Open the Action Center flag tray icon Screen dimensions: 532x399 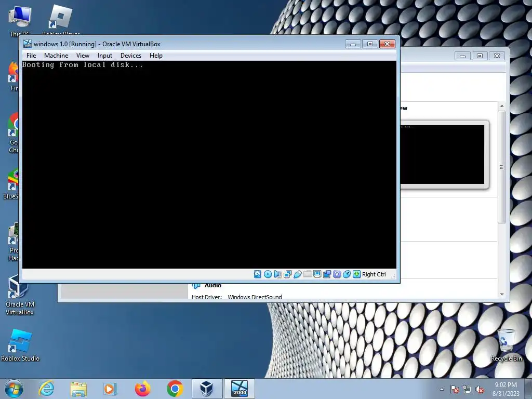click(455, 390)
